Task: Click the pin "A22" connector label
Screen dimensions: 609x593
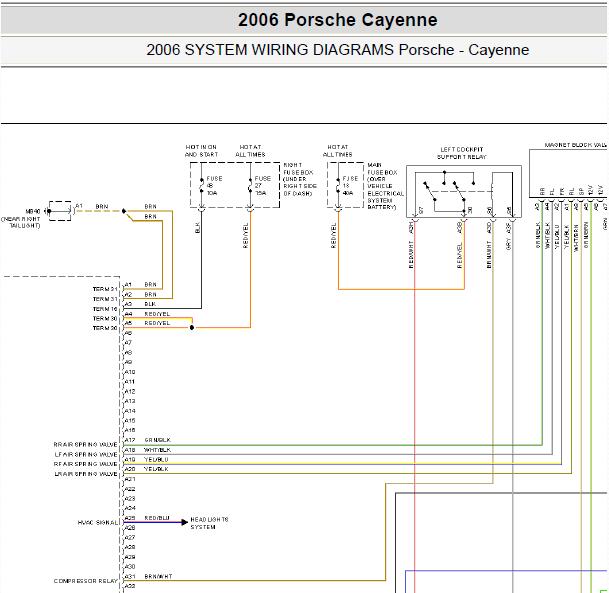Action: (130, 489)
